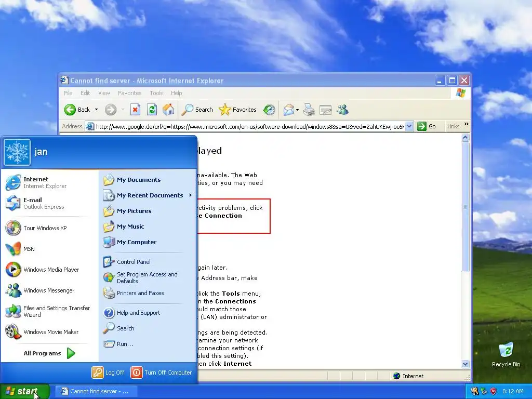Click the Log Off button
Screen dimensions: 532x399
(x=108, y=373)
